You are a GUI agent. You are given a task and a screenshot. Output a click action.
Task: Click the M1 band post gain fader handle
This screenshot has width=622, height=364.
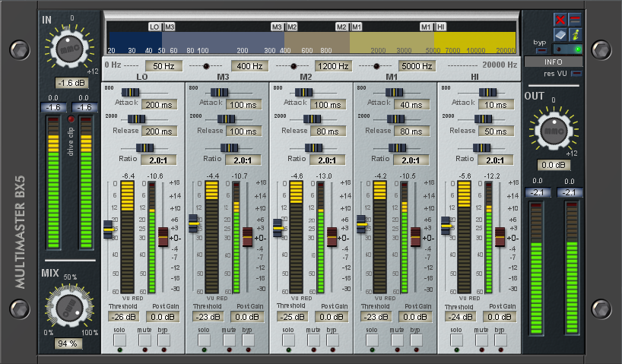coord(415,237)
